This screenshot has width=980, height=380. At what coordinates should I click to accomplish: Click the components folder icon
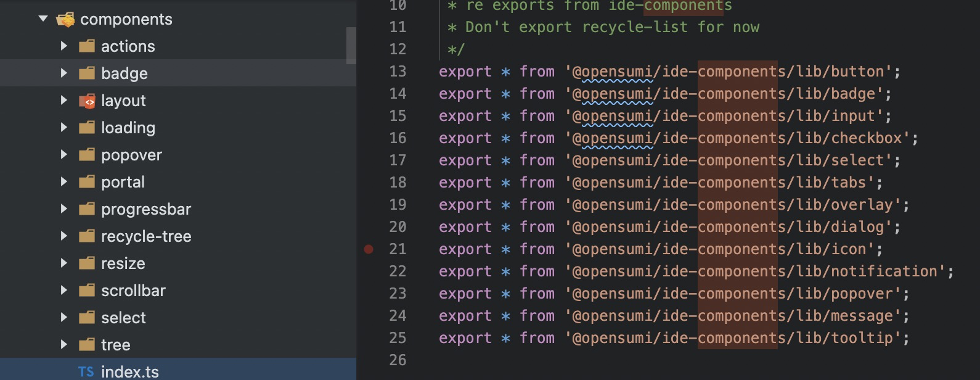pyautogui.click(x=65, y=20)
